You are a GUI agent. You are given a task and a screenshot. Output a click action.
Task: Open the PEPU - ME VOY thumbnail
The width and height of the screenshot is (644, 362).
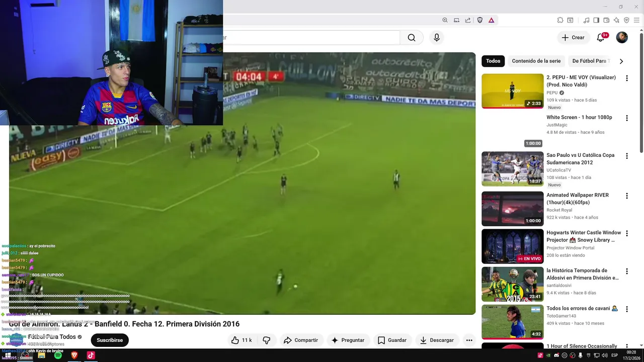click(513, 91)
